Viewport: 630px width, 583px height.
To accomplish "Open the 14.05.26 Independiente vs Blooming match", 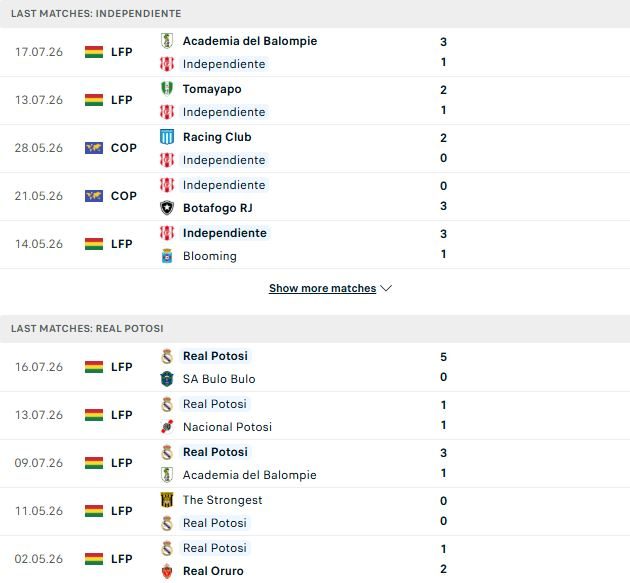I will click(x=315, y=244).
